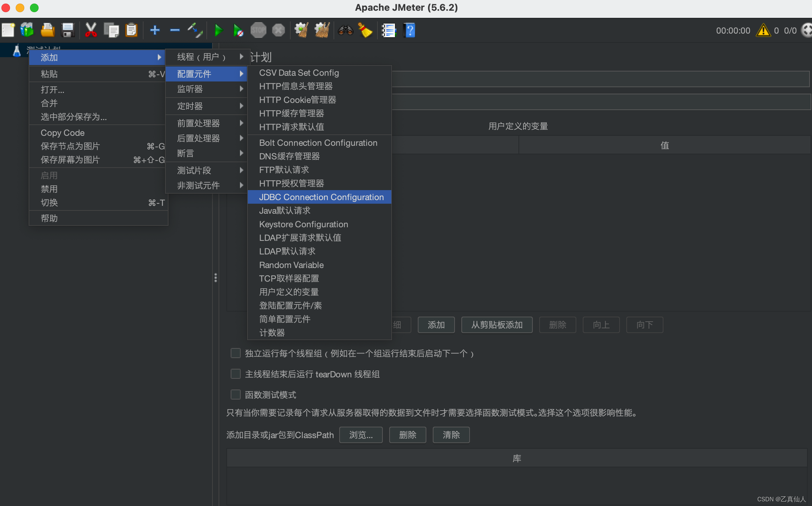Toggle run tearDown thread groups checkbox
This screenshot has height=506, width=812.
(236, 374)
